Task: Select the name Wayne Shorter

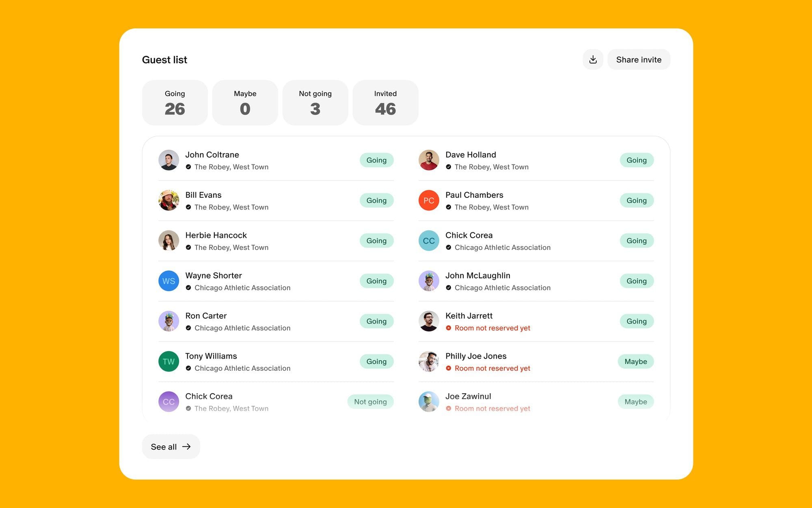Action: (x=214, y=275)
